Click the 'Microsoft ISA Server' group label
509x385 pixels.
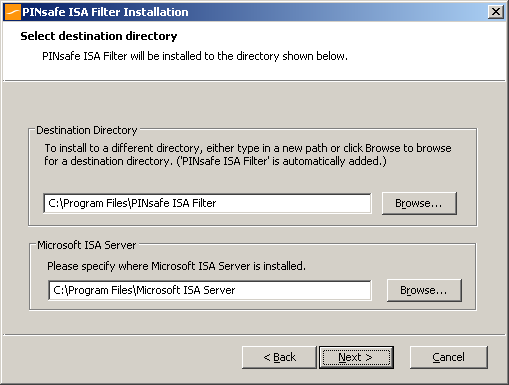(x=87, y=245)
